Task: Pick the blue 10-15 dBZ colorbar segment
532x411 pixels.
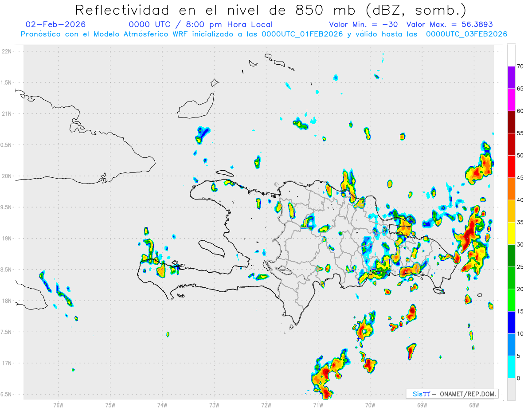Action: (x=511, y=322)
